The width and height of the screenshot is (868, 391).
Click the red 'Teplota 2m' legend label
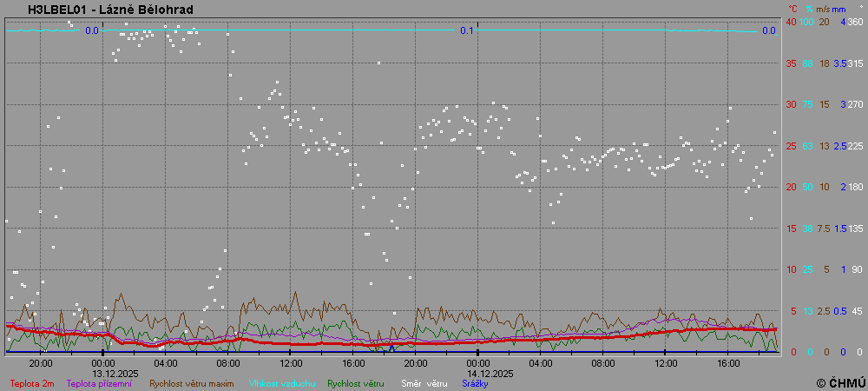30,383
